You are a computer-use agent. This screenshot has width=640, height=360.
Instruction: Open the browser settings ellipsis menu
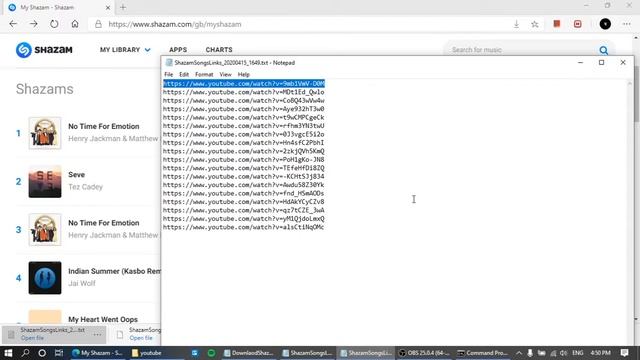[x=627, y=24]
